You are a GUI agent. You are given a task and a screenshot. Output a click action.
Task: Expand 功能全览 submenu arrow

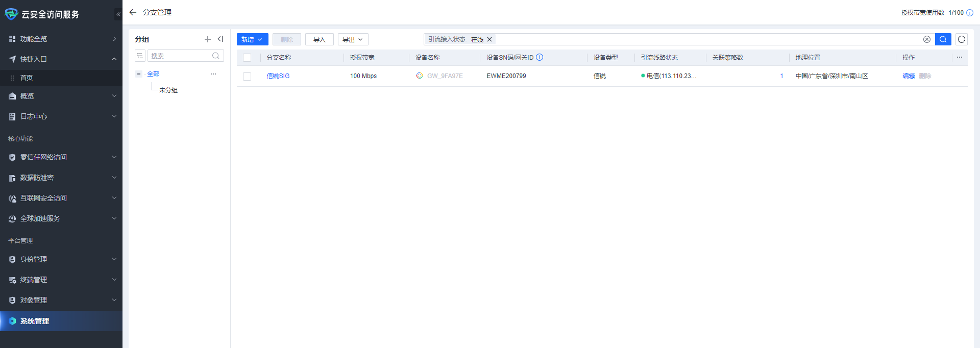point(114,39)
